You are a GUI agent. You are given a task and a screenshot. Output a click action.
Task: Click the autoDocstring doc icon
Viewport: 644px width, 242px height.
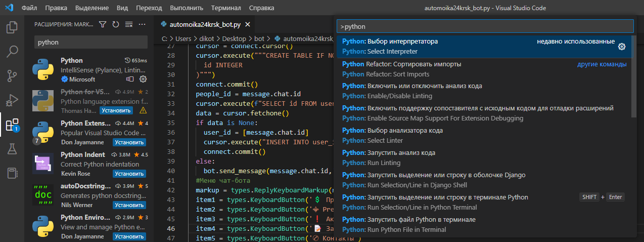pos(43,195)
